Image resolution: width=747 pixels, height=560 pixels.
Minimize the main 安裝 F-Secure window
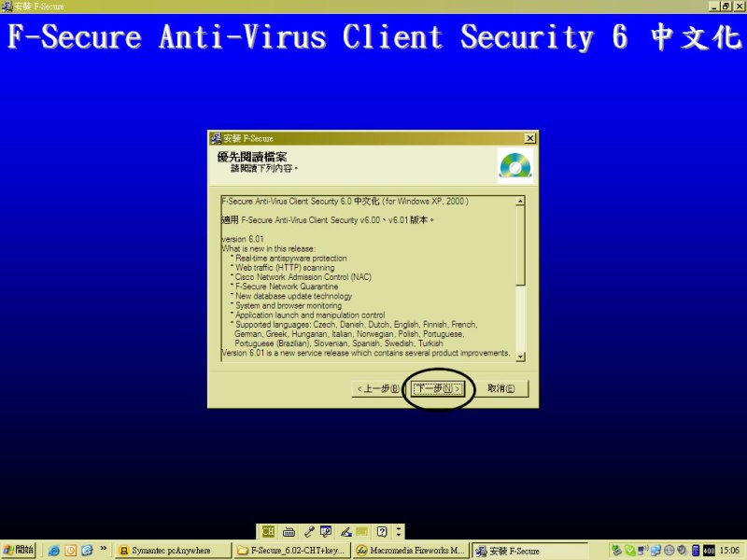point(714,7)
